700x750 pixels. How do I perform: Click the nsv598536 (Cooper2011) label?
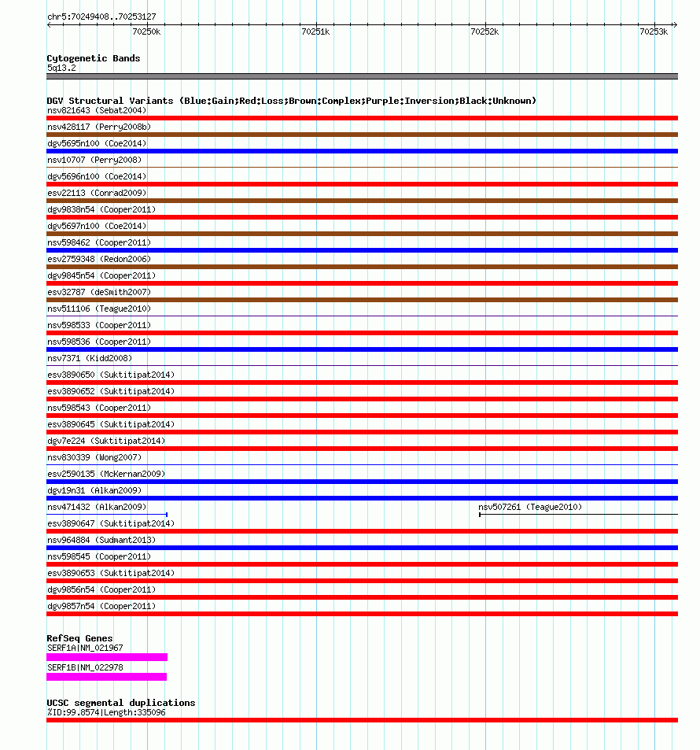[99, 342]
